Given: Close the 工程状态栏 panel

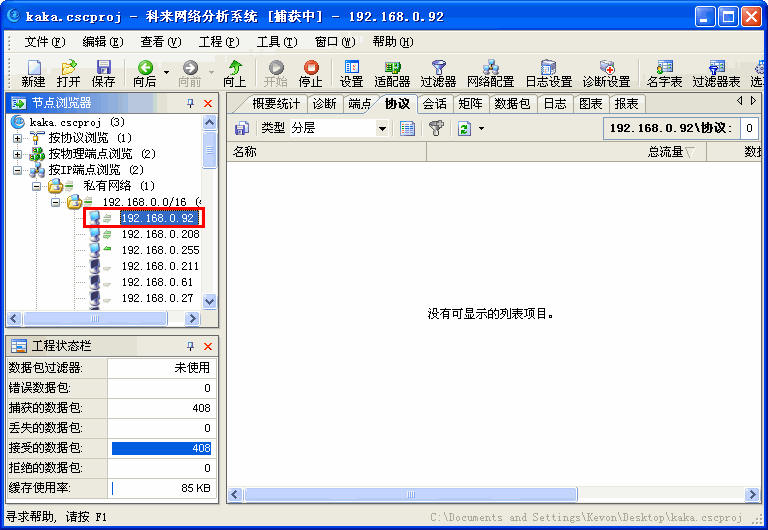Looking at the screenshot, I should pos(208,346).
